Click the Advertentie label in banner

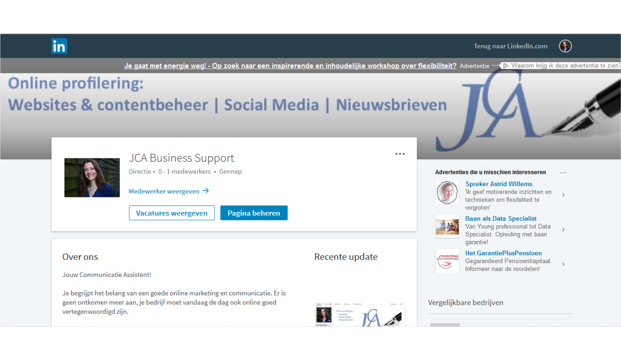(x=474, y=66)
